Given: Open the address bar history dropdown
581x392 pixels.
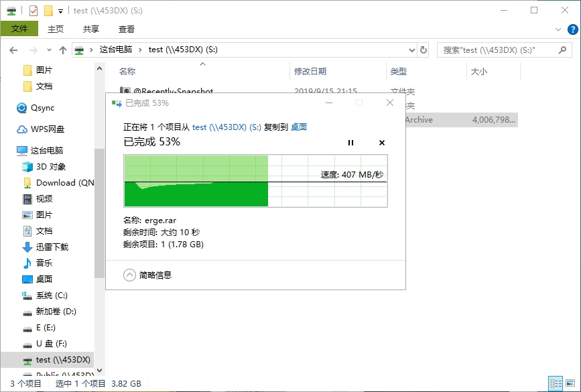Looking at the screenshot, I should pos(413,49).
